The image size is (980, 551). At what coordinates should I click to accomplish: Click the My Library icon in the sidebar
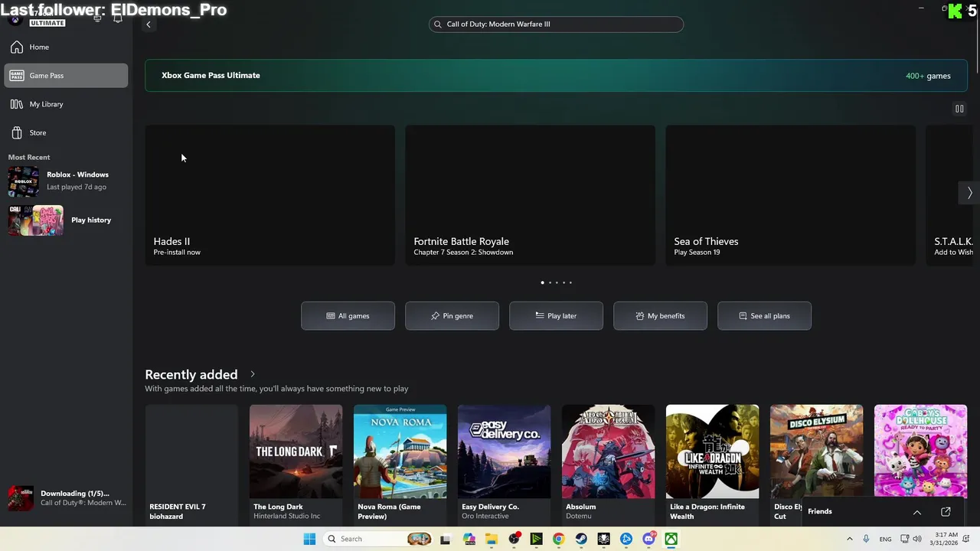click(17, 104)
